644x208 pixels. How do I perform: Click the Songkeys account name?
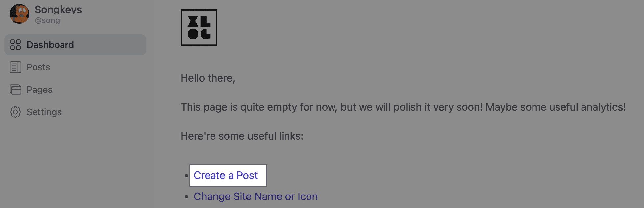point(58,10)
